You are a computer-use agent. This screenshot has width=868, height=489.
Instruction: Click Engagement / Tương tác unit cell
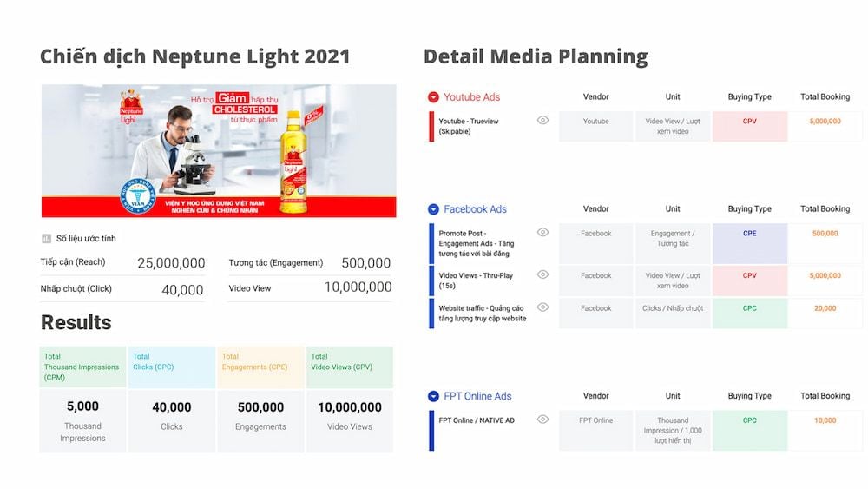[673, 243]
